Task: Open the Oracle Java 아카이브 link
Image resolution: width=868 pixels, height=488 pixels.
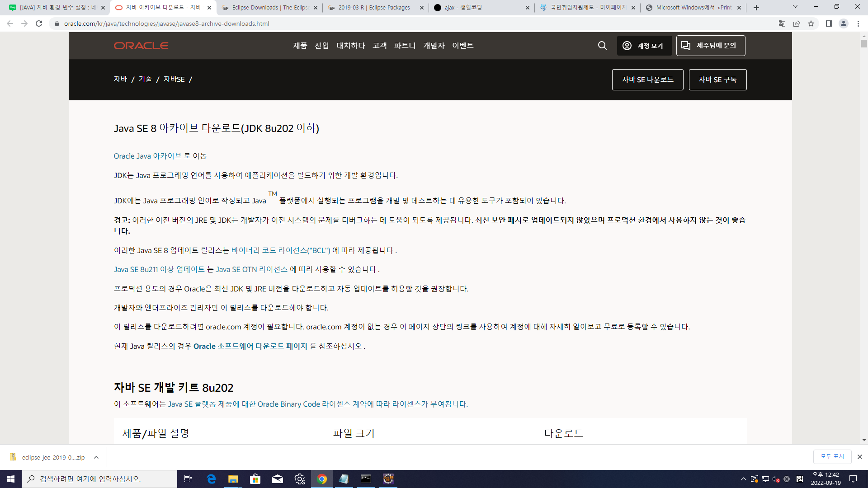Action: click(x=147, y=156)
